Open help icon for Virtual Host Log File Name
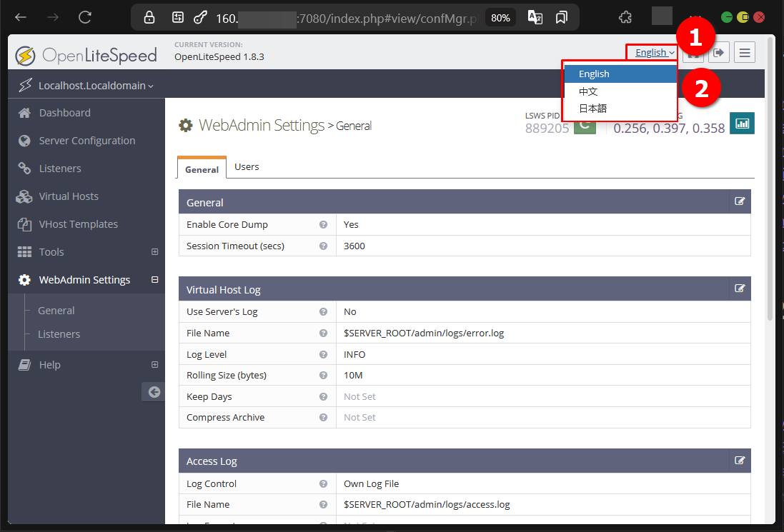 click(324, 333)
